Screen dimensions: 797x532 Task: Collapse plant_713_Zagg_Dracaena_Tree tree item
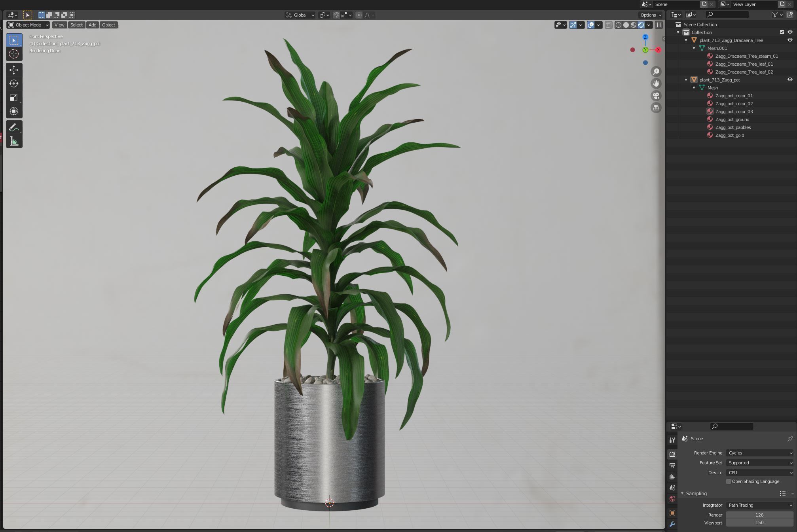(686, 40)
